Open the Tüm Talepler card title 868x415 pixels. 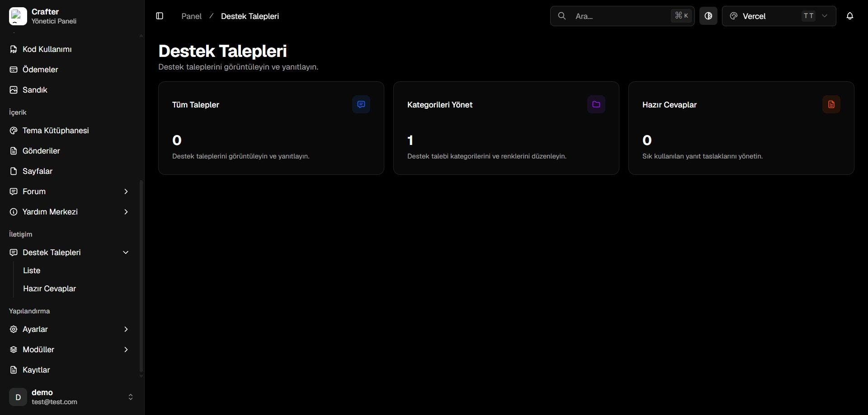point(196,105)
